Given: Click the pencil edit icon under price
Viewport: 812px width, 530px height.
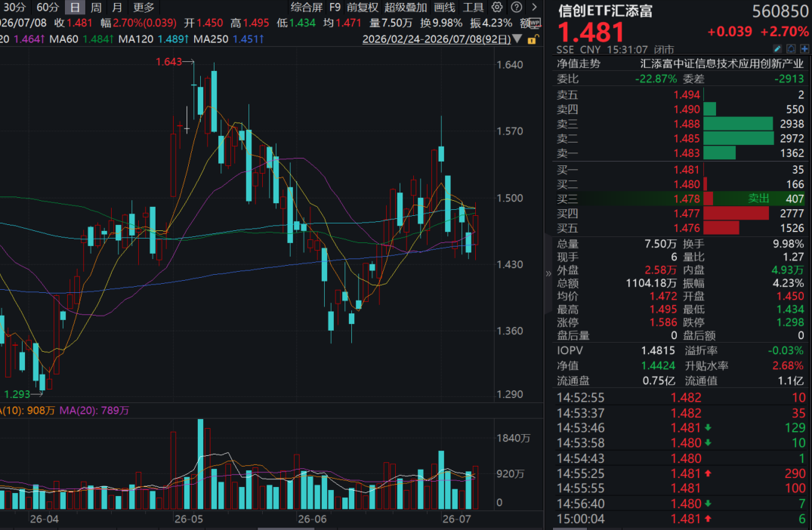Looking at the screenshot, I should [777, 48].
